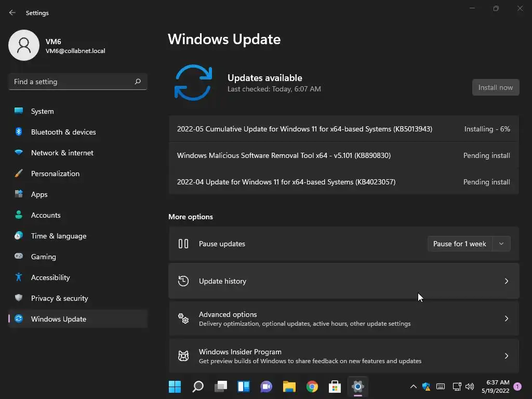Open Privacy & security settings
Screen dimensions: 532x399
(78, 298)
